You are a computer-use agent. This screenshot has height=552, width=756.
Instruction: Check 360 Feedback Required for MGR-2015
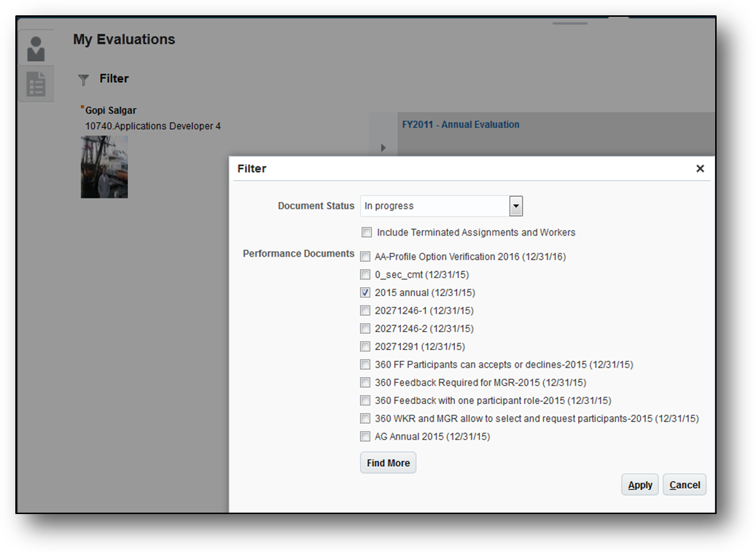[x=365, y=382]
